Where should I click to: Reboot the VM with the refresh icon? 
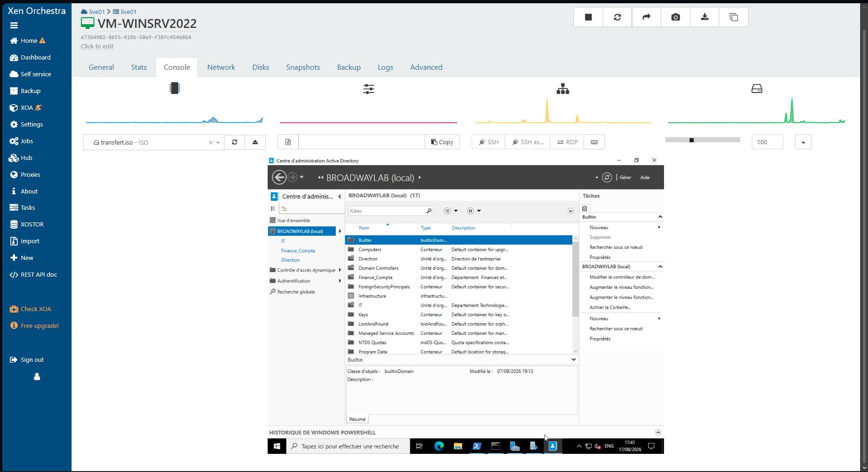tap(617, 17)
